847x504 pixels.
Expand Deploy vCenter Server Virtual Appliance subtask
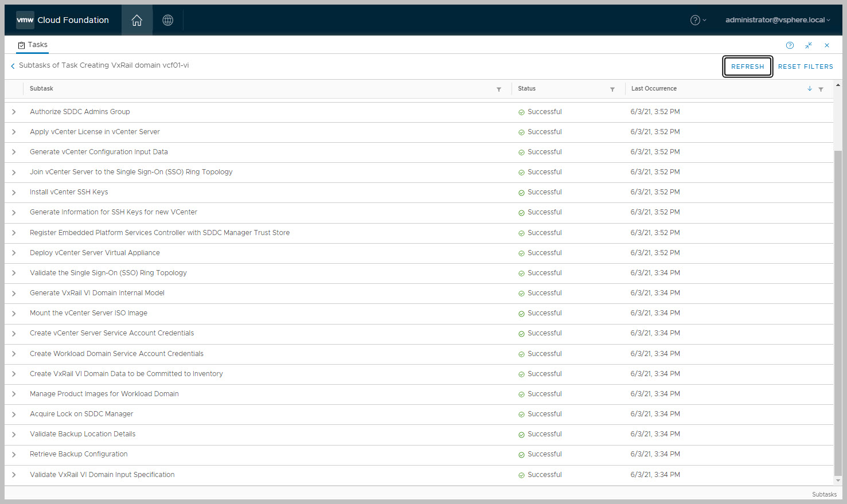(x=14, y=253)
